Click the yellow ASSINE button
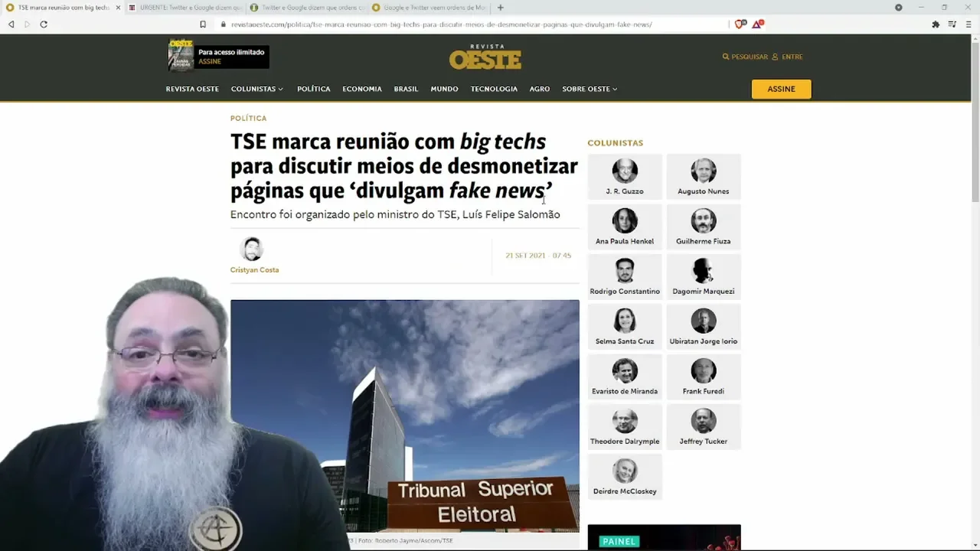The image size is (980, 551). [781, 89]
